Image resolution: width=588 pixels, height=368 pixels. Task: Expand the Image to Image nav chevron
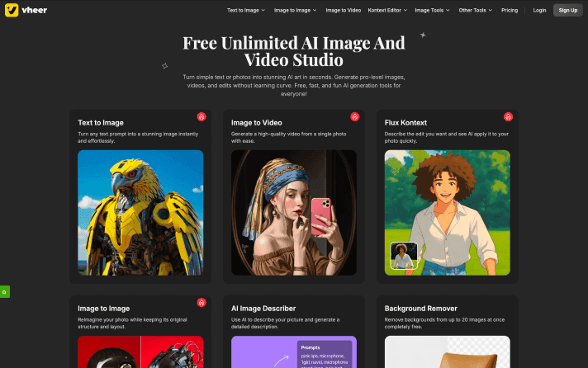click(x=315, y=11)
